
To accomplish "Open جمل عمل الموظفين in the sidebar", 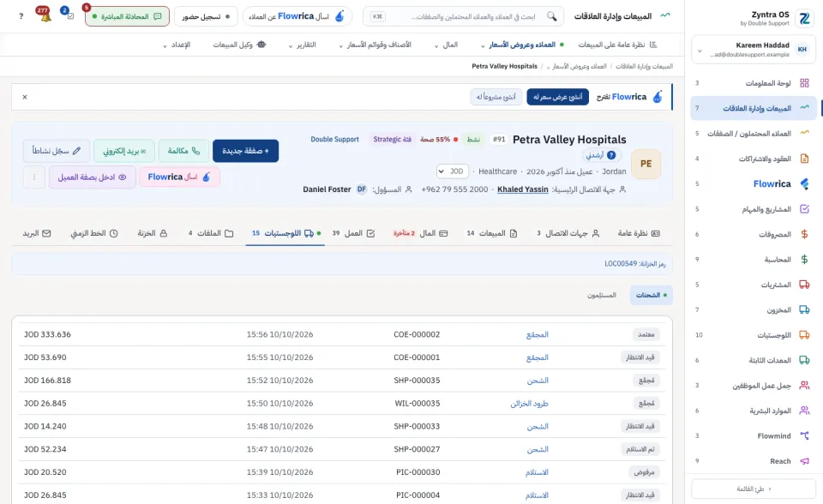I will (754, 386).
